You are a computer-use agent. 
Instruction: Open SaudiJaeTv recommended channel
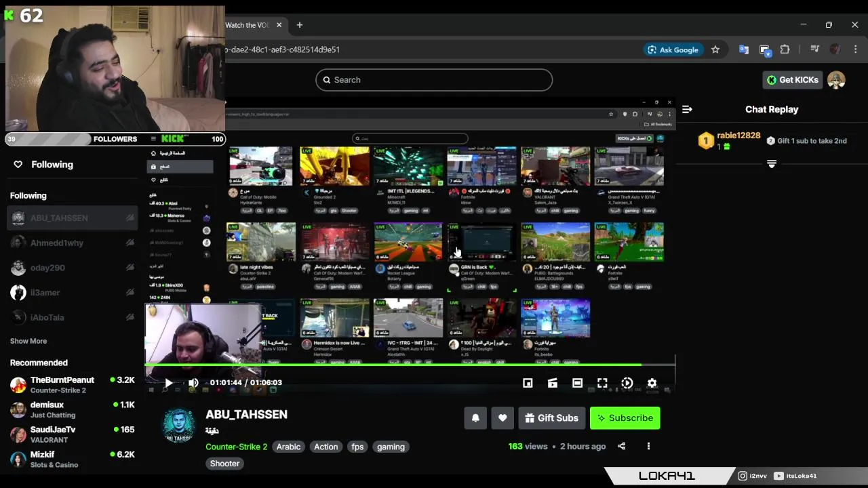73,434
